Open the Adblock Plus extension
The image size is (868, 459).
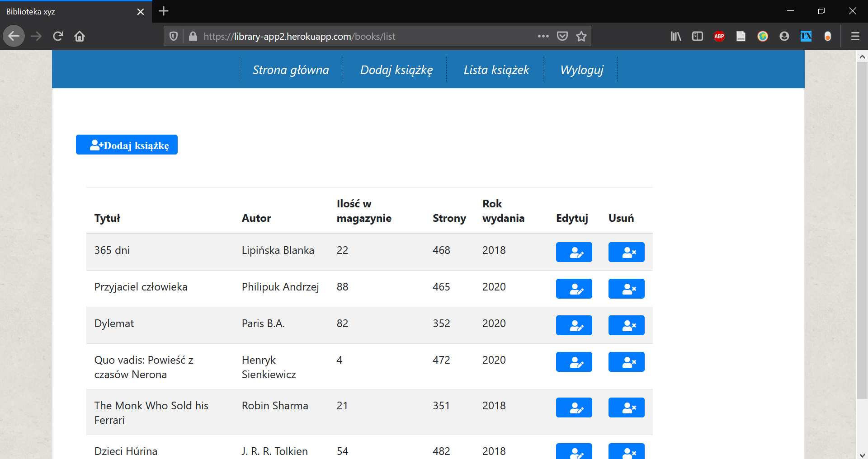point(719,36)
